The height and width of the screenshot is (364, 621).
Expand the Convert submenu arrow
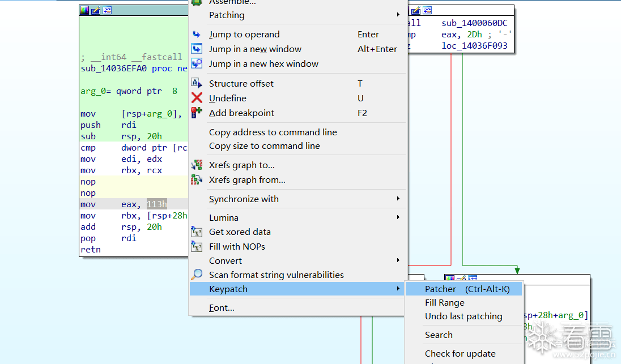[x=398, y=260]
